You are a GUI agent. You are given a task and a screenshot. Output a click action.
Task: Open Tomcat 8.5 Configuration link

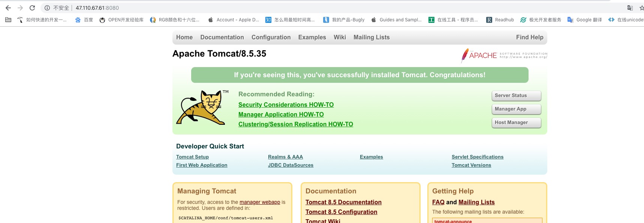pos(341,212)
